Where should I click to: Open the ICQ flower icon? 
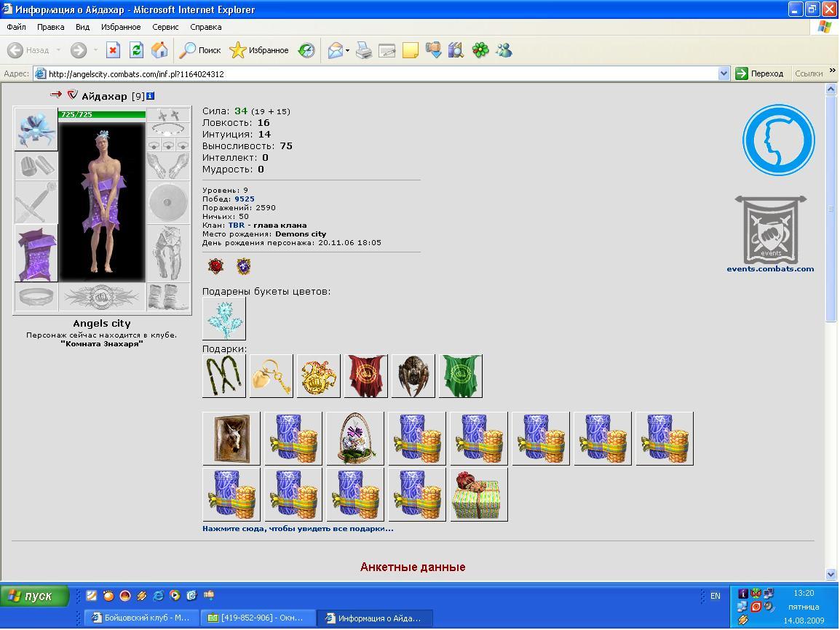[x=480, y=50]
